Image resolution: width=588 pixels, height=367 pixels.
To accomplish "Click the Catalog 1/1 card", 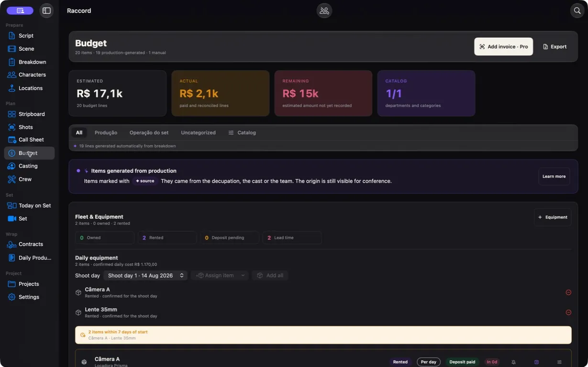I will [426, 93].
